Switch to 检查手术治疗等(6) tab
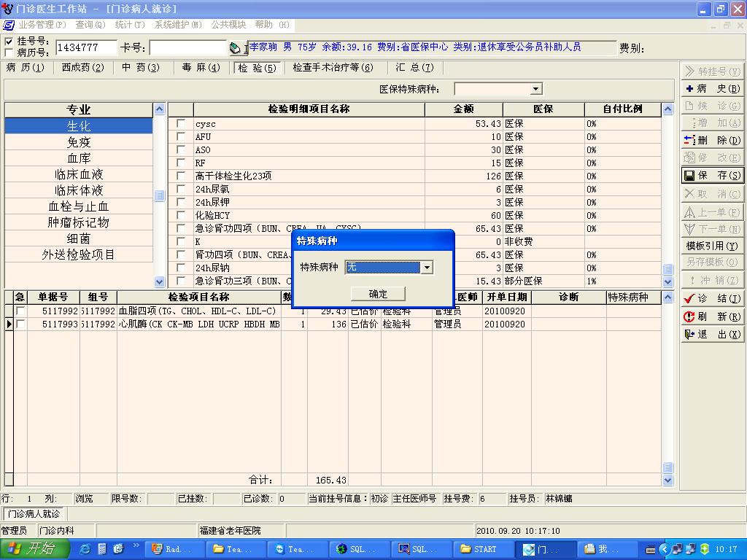Image resolution: width=747 pixels, height=560 pixels. [x=333, y=68]
